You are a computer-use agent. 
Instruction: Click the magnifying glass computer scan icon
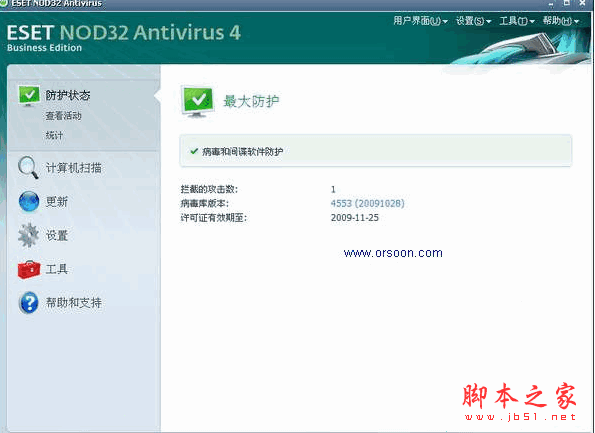click(28, 167)
